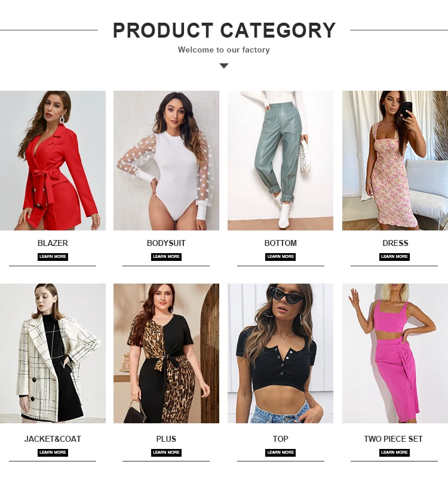Image resolution: width=448 pixels, height=480 pixels.
Task: Open the plaid Jacket&Coat image
Action: (53, 353)
